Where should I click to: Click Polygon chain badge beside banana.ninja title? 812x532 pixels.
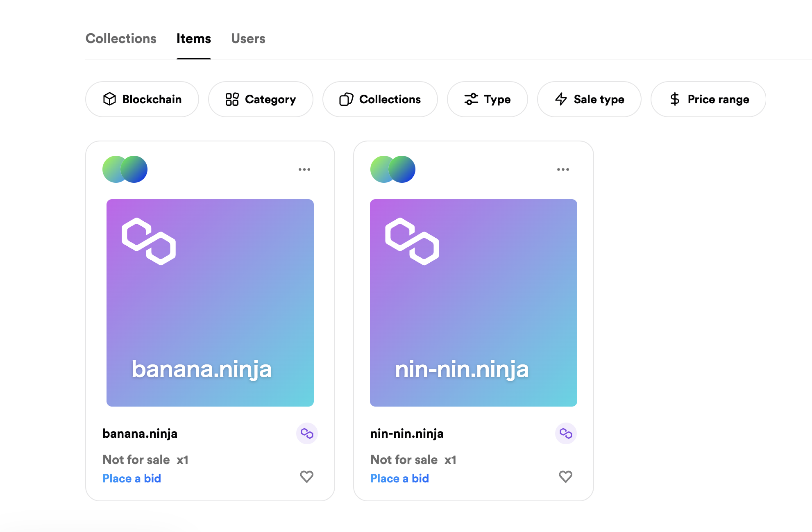(x=307, y=433)
